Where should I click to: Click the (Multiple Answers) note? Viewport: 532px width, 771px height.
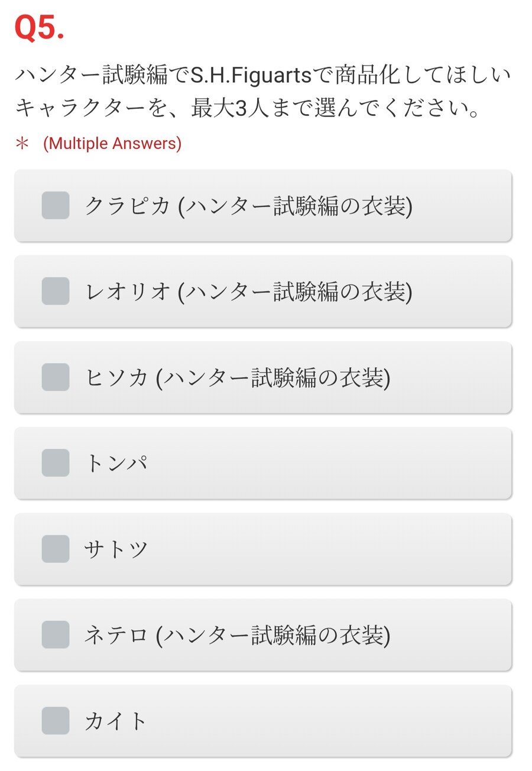[112, 143]
